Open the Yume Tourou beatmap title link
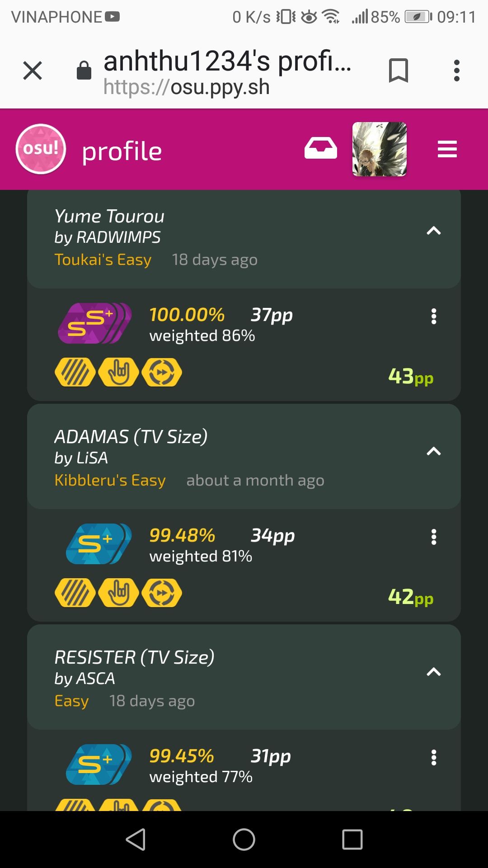 coord(109,217)
